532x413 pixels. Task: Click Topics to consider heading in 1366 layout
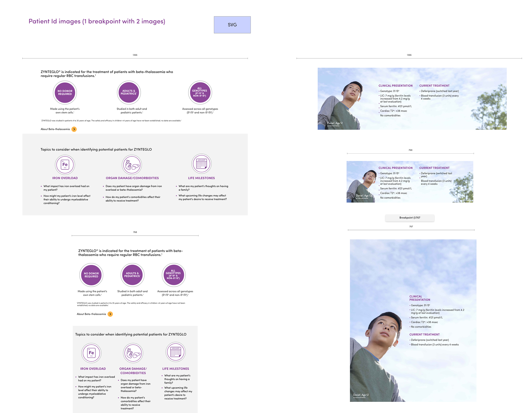[x=96, y=149]
